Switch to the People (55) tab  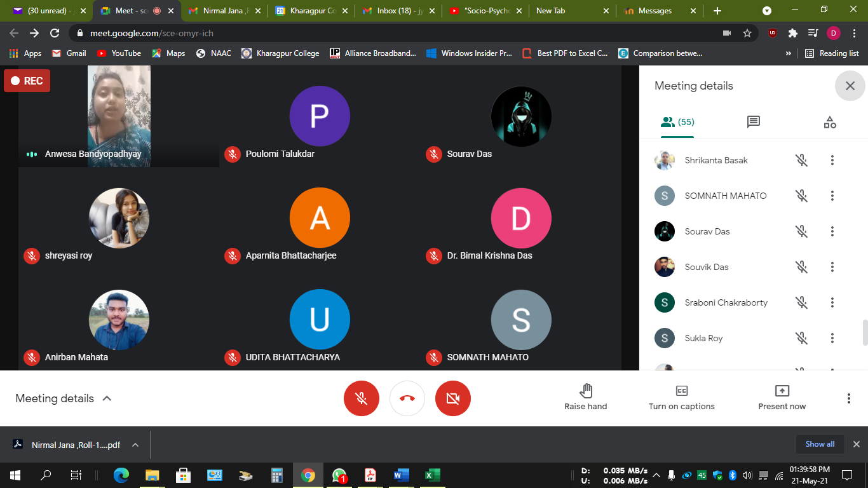coord(677,122)
